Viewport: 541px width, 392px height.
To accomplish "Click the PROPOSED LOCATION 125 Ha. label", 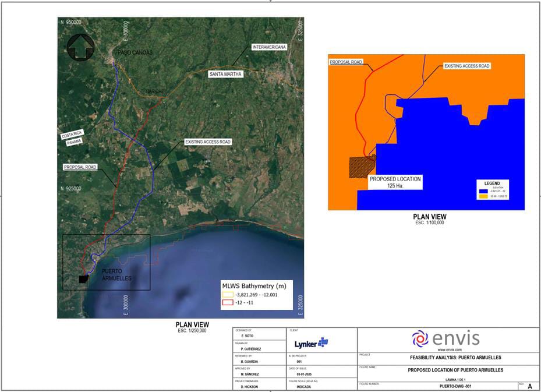I will [x=395, y=182].
